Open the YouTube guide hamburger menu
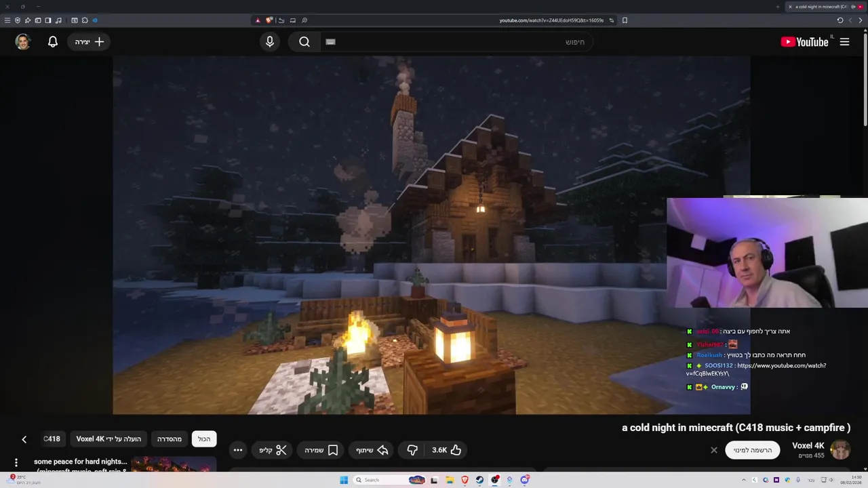Viewport: 868px width, 488px height. pos(844,42)
